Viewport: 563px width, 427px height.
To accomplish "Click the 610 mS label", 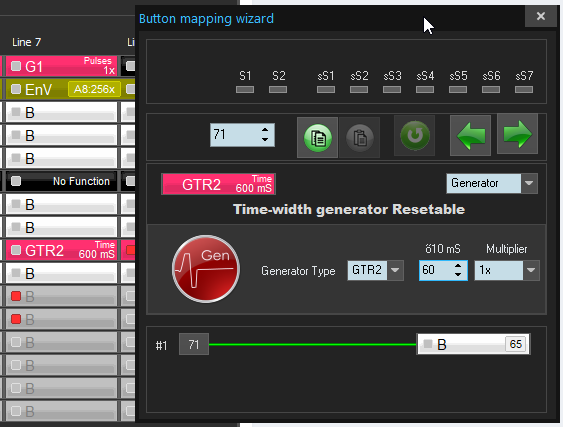I will (443, 249).
